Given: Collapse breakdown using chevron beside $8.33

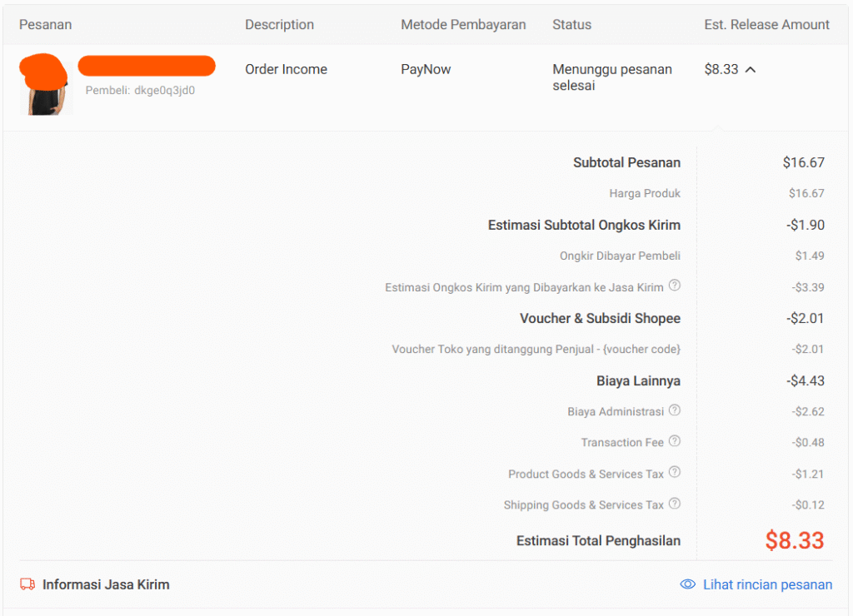Looking at the screenshot, I should [x=751, y=70].
